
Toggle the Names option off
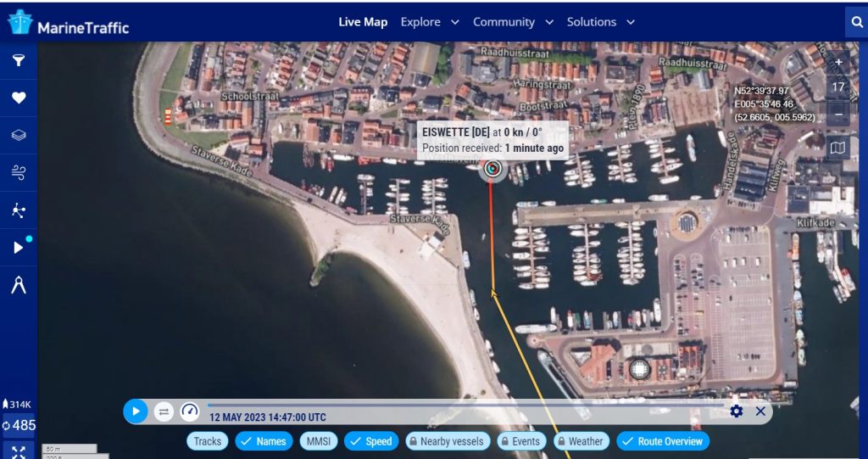tap(263, 441)
